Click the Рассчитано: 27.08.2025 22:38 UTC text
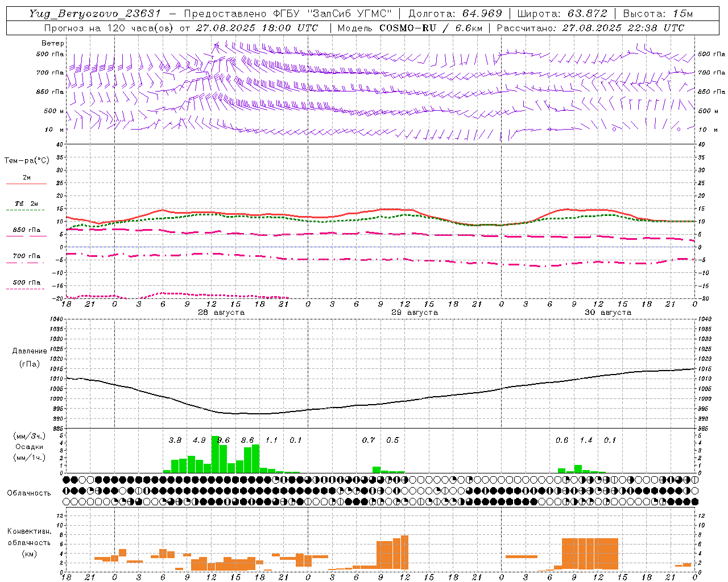This screenshot has width=728, height=582. pos(590,27)
